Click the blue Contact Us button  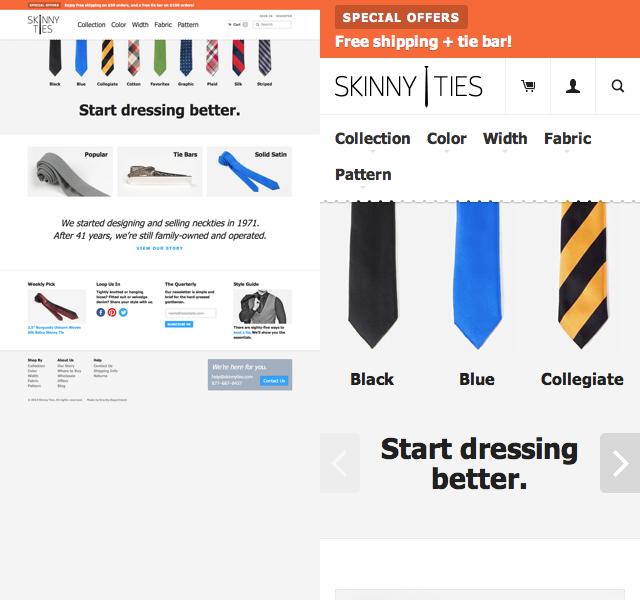click(274, 381)
